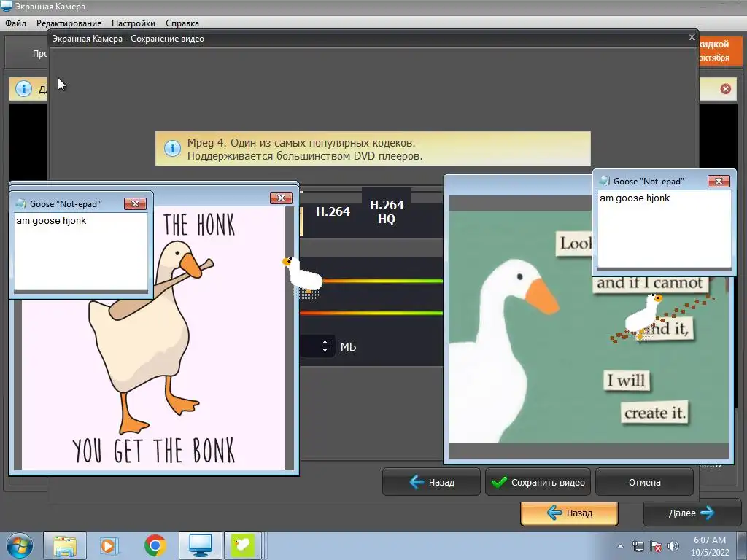The image size is (747, 560).
Task: Show hidden tray icons arrow
Action: tap(620, 546)
